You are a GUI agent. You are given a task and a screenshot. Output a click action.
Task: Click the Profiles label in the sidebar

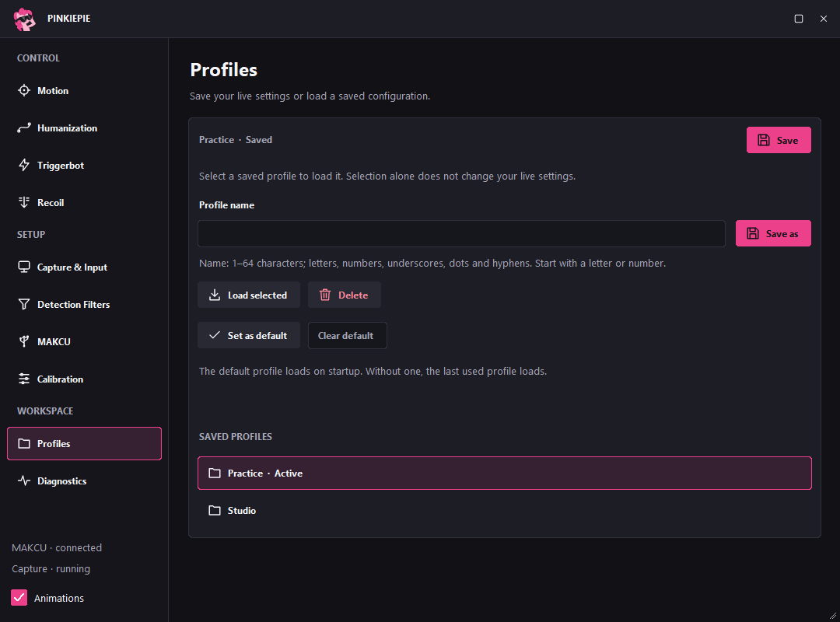tap(54, 444)
